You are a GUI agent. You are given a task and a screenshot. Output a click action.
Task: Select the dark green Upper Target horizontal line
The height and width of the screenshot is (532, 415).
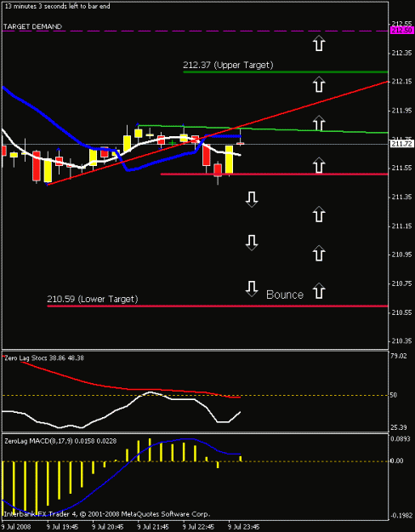285,72
